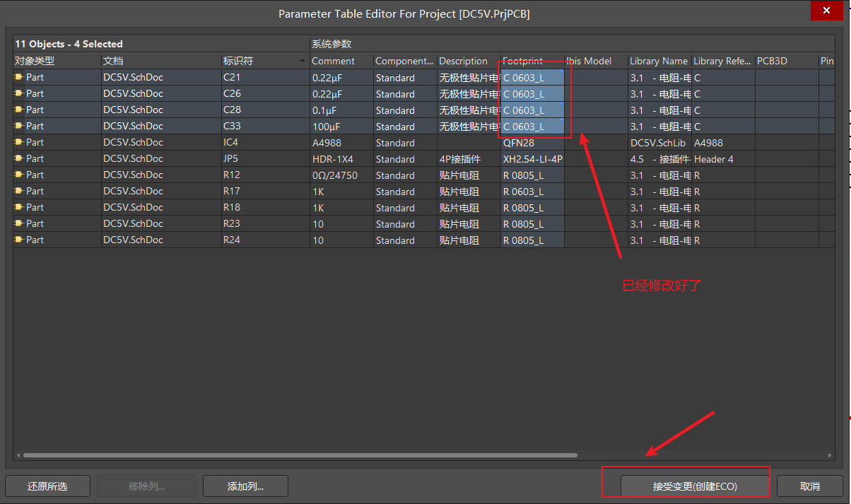Select the DC5V.SchLib library name cell

point(659,143)
